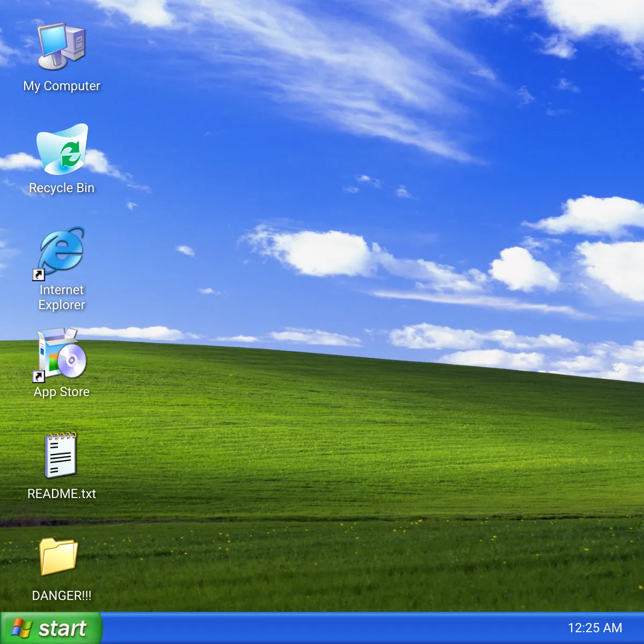Click the 'README.txt' filename label
This screenshot has width=644, height=644.
[x=62, y=494]
